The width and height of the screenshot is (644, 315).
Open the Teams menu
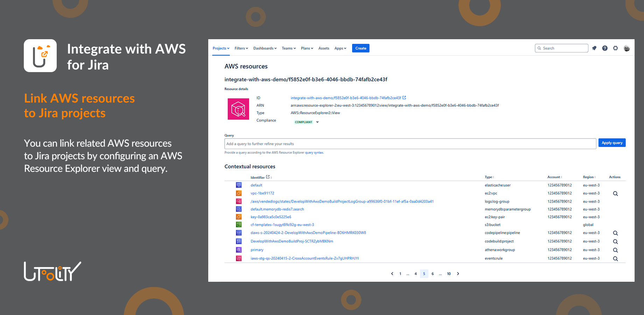pyautogui.click(x=288, y=48)
